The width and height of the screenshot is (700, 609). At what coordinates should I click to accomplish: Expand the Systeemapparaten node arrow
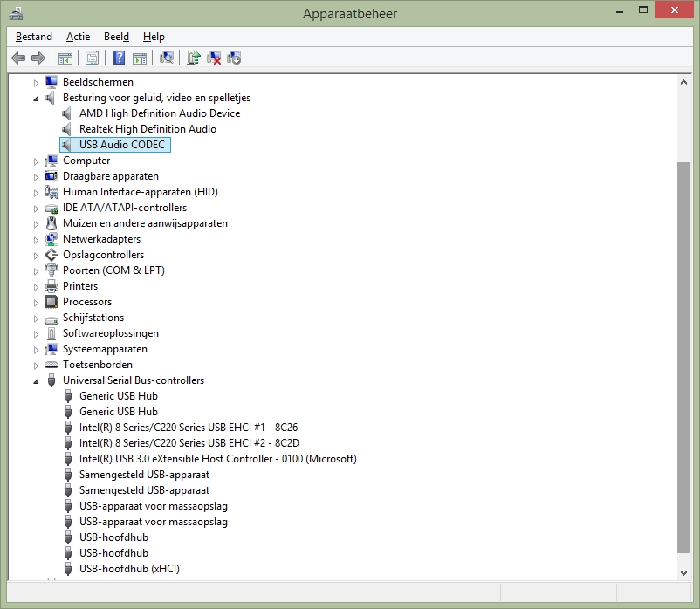tap(36, 350)
